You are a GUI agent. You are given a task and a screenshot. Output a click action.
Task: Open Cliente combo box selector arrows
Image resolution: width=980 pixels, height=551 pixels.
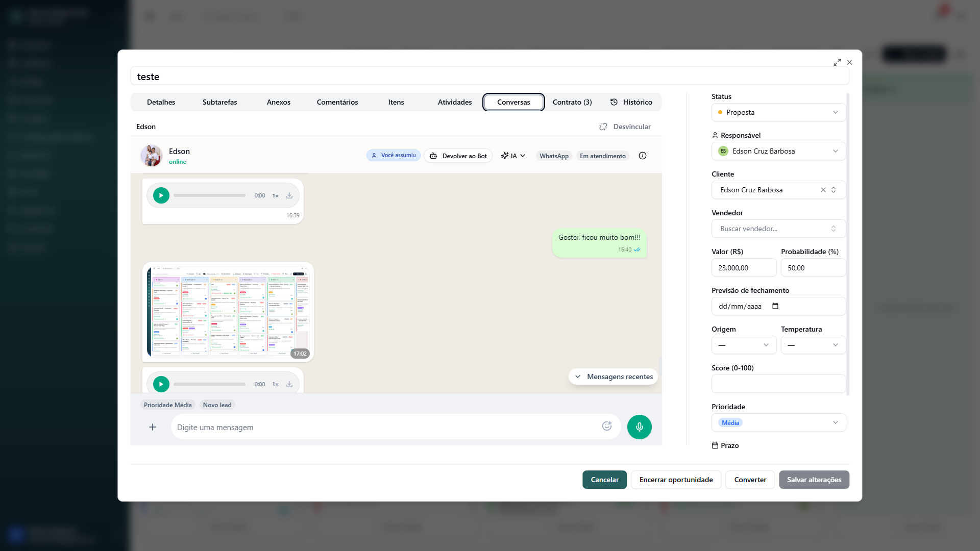coord(834,190)
